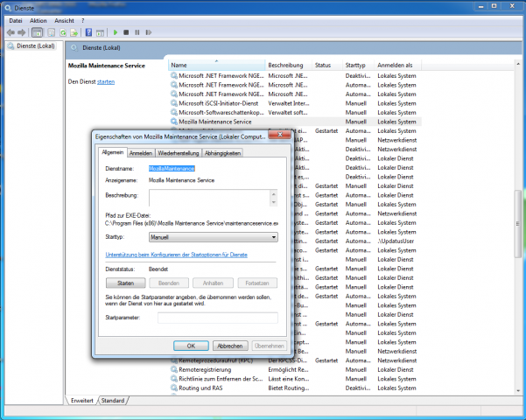
Task: Toggle the console tree show/hide icon
Action: click(x=38, y=32)
